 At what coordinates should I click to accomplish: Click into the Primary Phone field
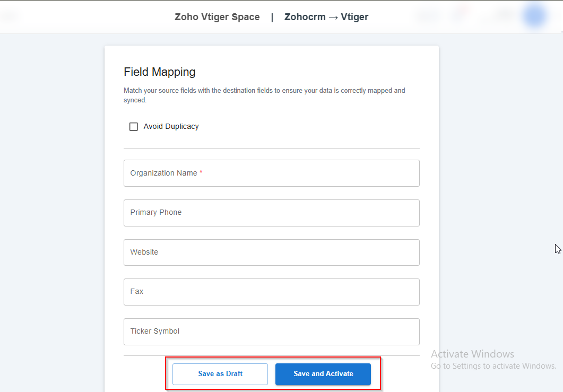click(x=271, y=213)
